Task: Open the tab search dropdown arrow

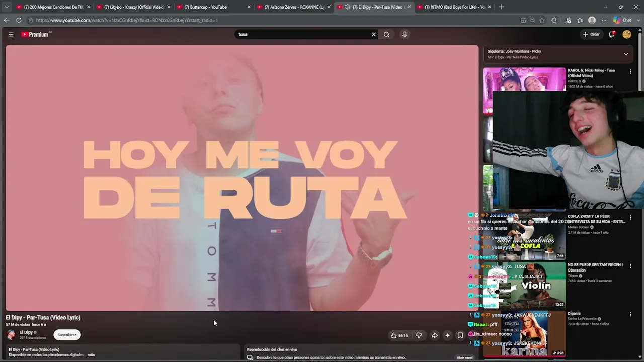Action: coord(6,7)
